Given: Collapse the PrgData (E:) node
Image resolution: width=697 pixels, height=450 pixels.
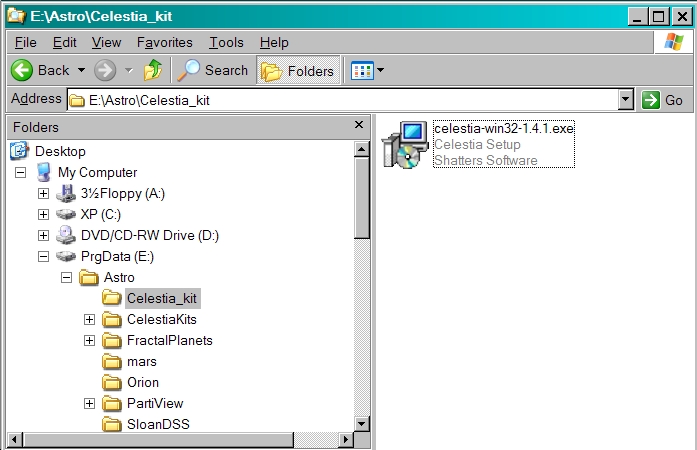Looking at the screenshot, I should (44, 257).
